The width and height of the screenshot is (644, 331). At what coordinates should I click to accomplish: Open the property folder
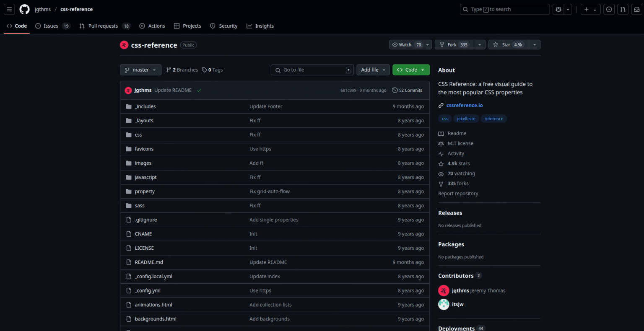click(x=145, y=191)
